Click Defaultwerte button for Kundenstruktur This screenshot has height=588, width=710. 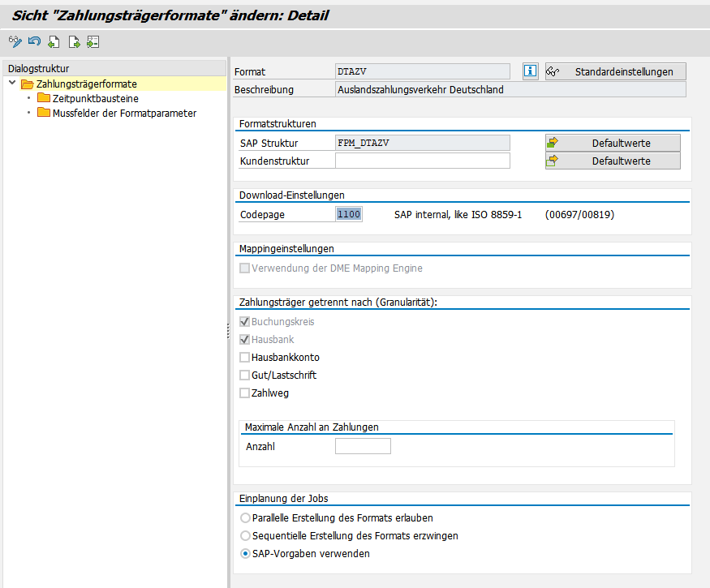pyautogui.click(x=613, y=161)
